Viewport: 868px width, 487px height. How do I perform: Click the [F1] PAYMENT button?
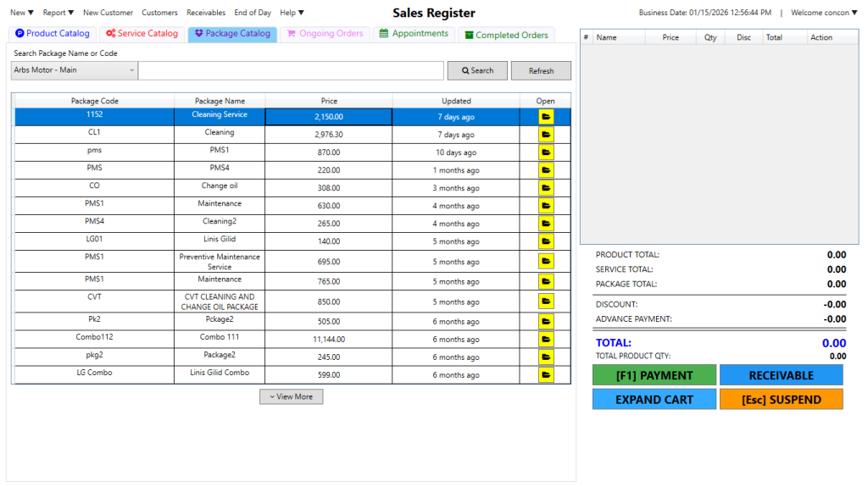tap(654, 375)
